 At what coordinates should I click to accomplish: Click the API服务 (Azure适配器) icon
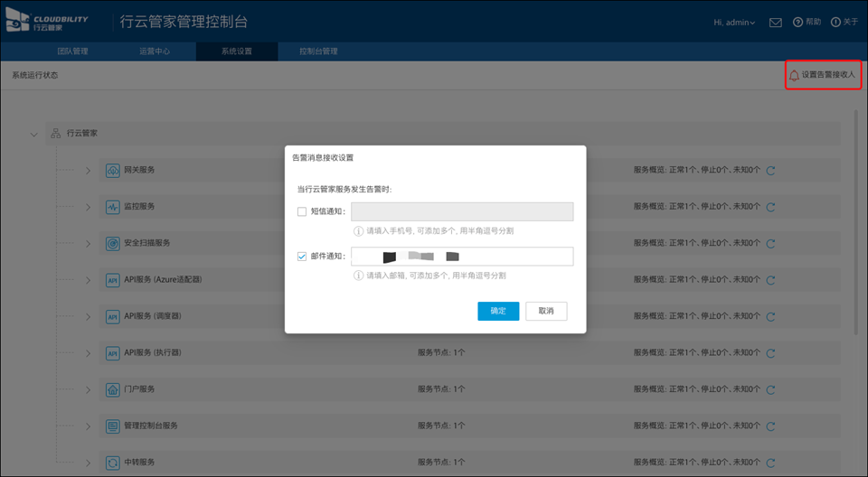(113, 280)
